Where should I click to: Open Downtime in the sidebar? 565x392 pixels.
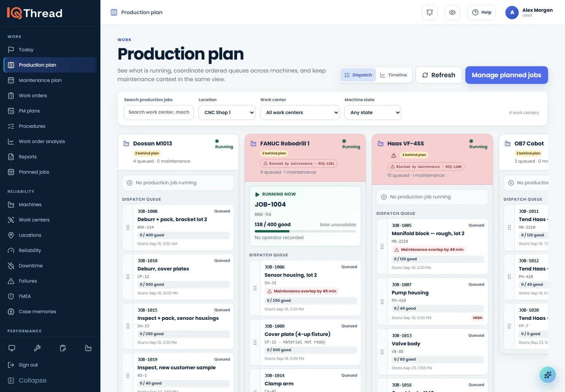coord(50,266)
